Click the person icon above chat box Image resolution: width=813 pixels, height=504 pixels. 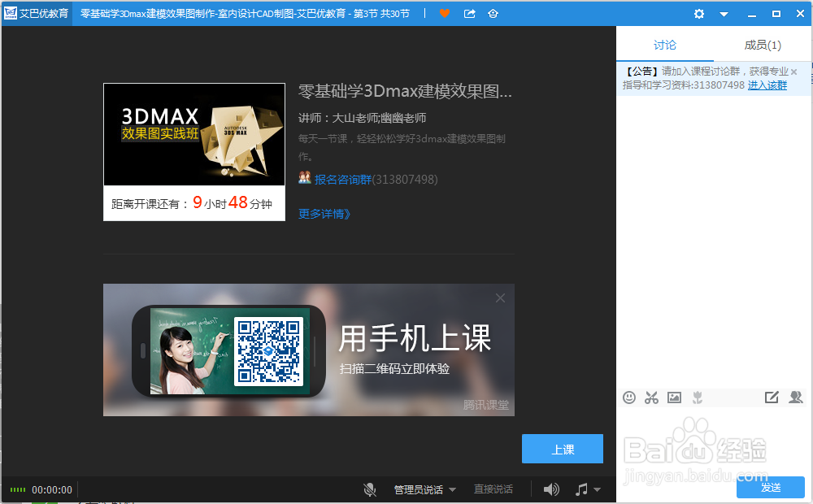click(795, 398)
